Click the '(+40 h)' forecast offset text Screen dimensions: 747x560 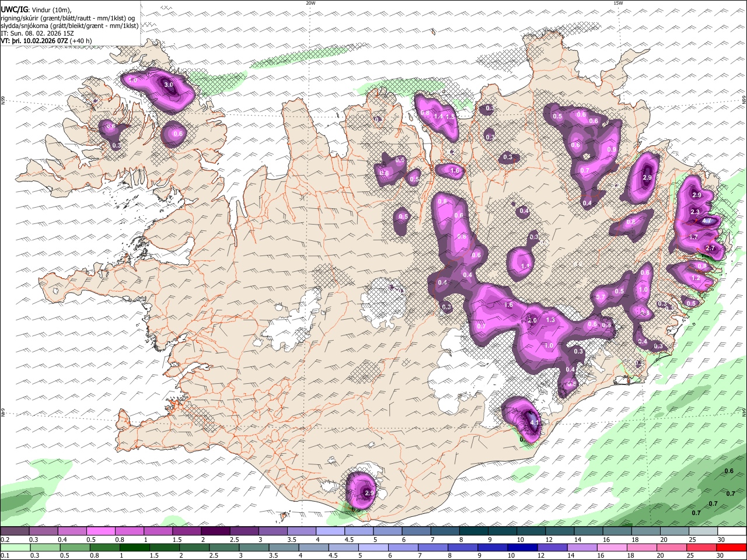click(81, 41)
